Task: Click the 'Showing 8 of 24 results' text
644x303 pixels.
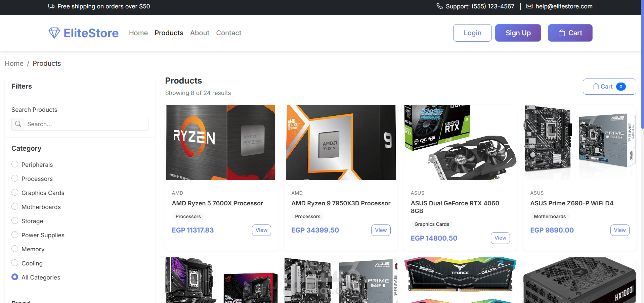Action: [198, 93]
